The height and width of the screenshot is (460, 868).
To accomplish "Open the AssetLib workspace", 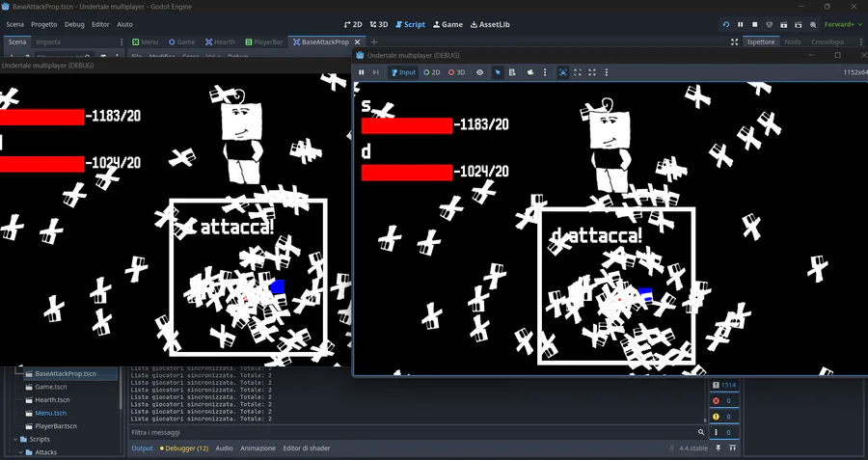I will tap(490, 24).
